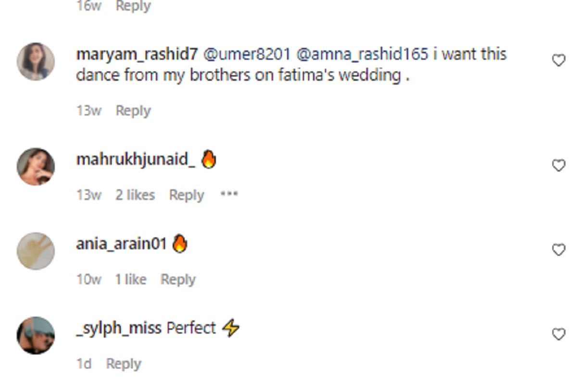
Task: Visit the @umer8201 mention
Action: coord(247,54)
